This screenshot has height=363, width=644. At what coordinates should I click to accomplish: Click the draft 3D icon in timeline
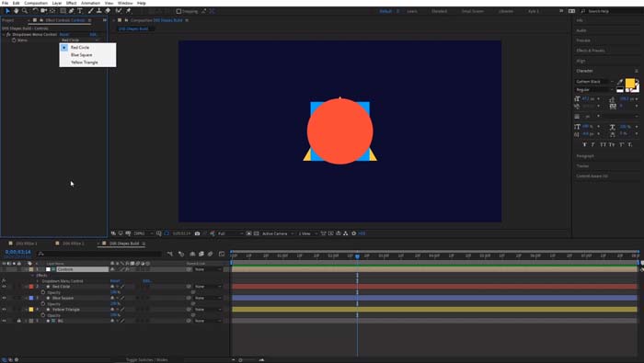pos(181,254)
